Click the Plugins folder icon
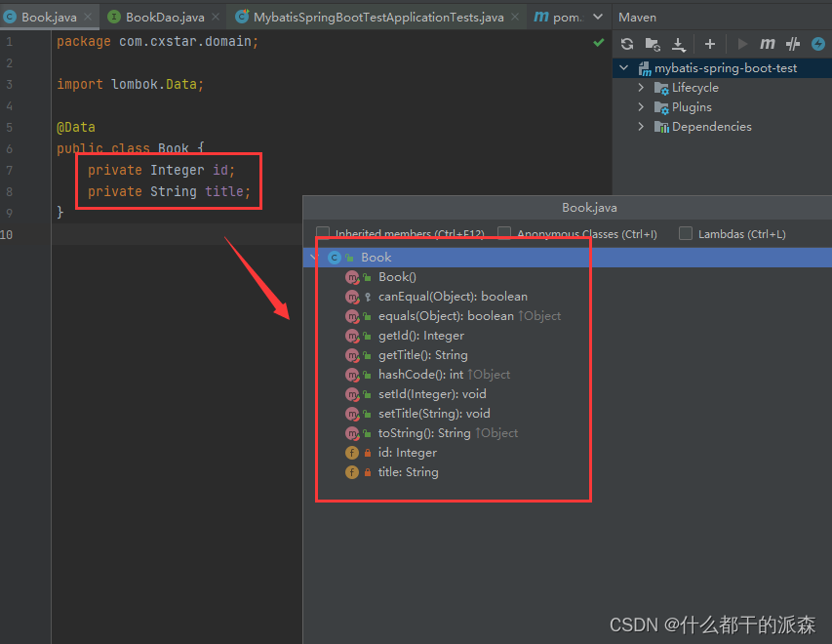This screenshot has width=832, height=644. coord(661,107)
